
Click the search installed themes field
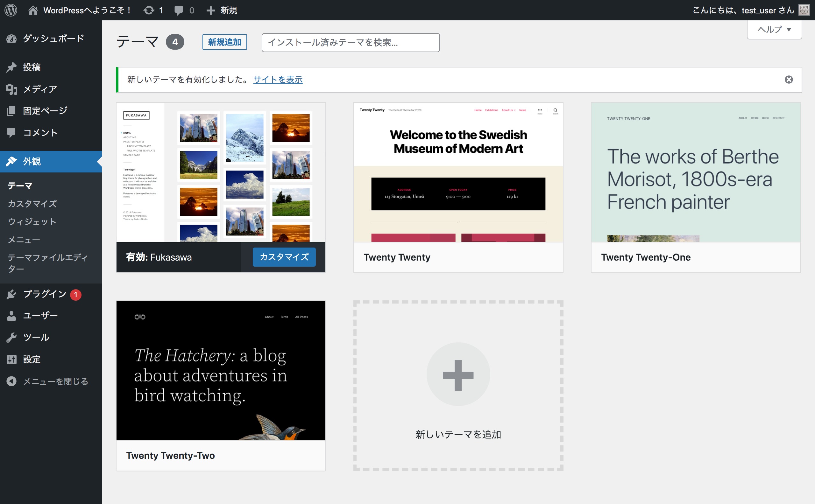click(351, 43)
